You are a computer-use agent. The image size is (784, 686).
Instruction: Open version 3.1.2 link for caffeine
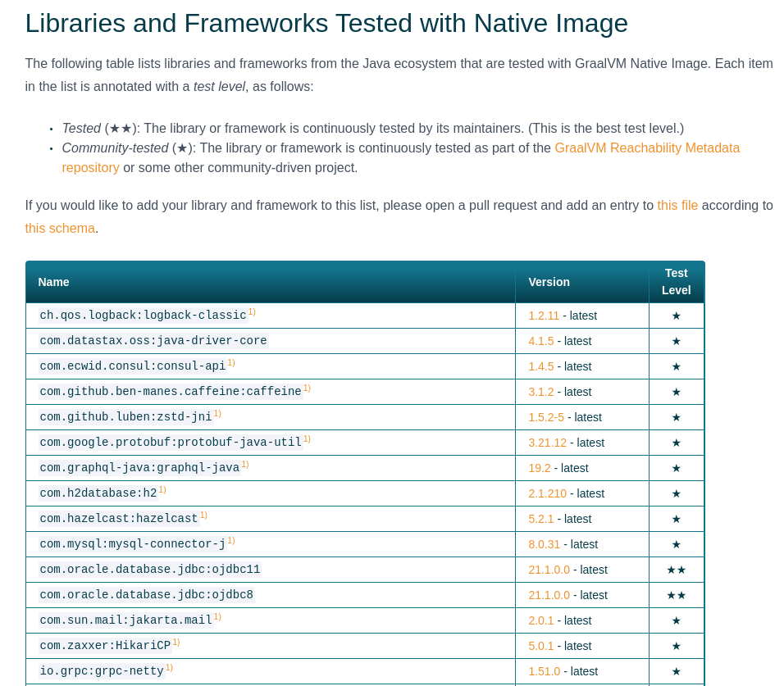point(541,393)
